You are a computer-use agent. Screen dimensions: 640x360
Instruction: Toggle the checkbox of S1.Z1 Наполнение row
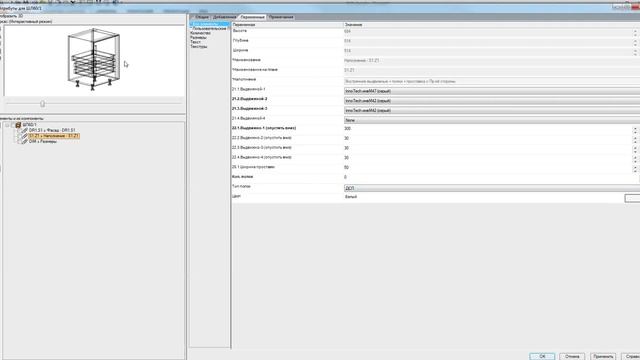(x=19, y=136)
